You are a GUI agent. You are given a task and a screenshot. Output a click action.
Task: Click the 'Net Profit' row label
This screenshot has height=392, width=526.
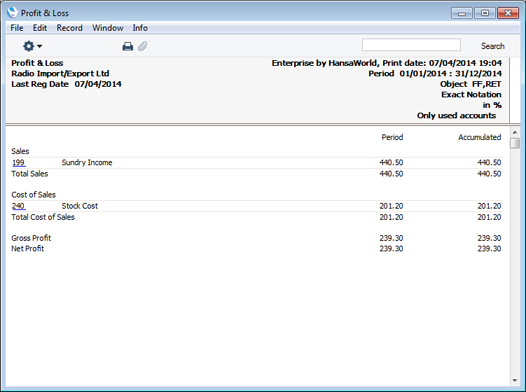pos(28,248)
